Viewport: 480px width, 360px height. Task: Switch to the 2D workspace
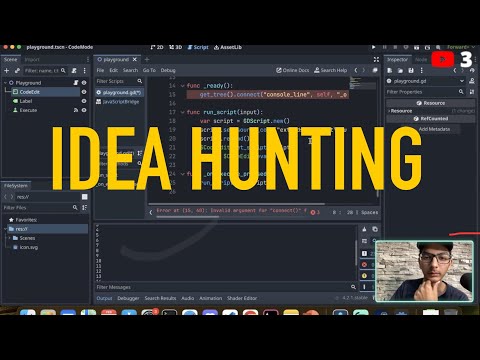pos(157,47)
